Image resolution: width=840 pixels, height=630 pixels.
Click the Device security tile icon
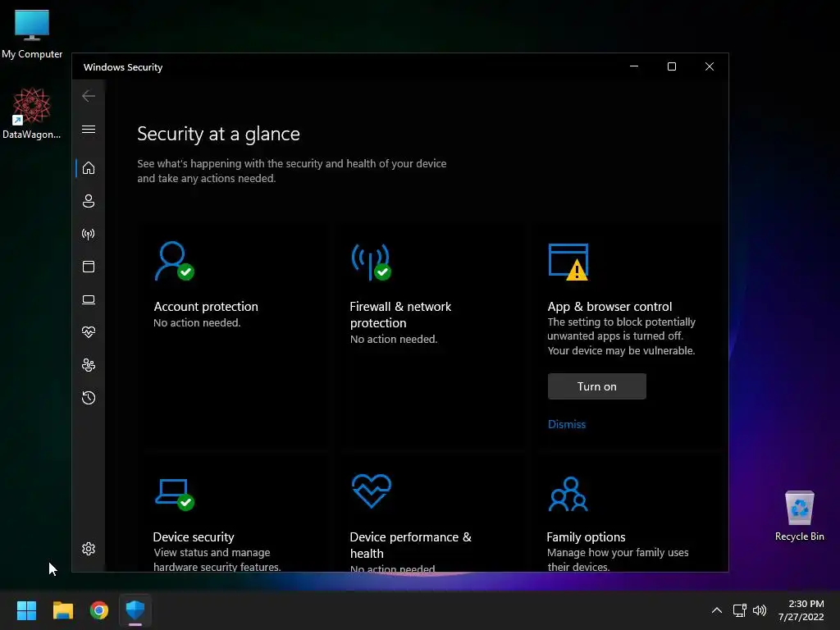tap(174, 495)
